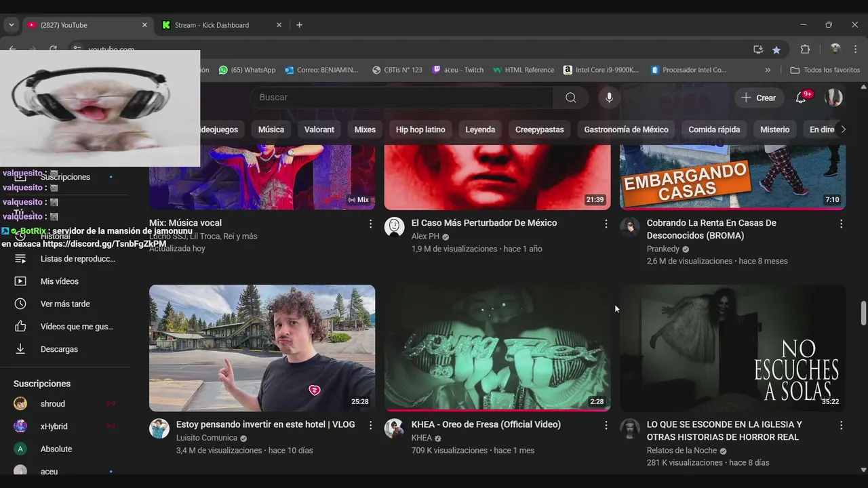Open the Luisito Comunica channel avatar
The height and width of the screenshot is (488, 868).
[x=159, y=428]
